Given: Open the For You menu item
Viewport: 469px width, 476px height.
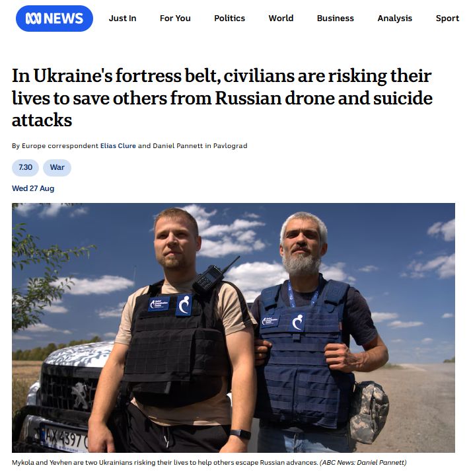Looking at the screenshot, I should [175, 19].
